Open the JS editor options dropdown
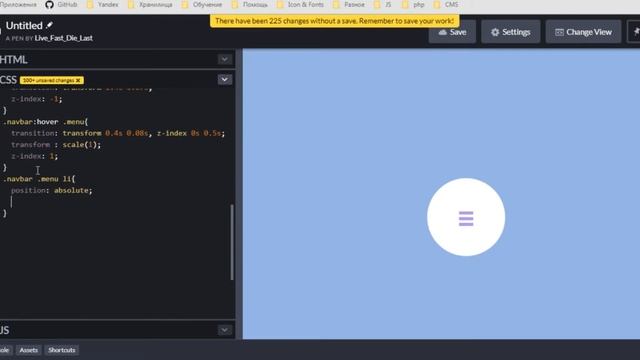The height and width of the screenshot is (360, 640). point(224,330)
